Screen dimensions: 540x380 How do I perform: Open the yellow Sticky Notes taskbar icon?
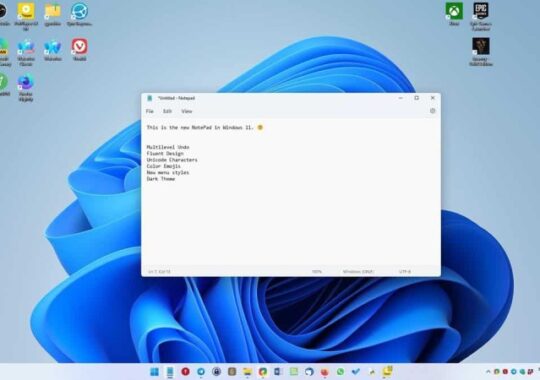pos(387,371)
